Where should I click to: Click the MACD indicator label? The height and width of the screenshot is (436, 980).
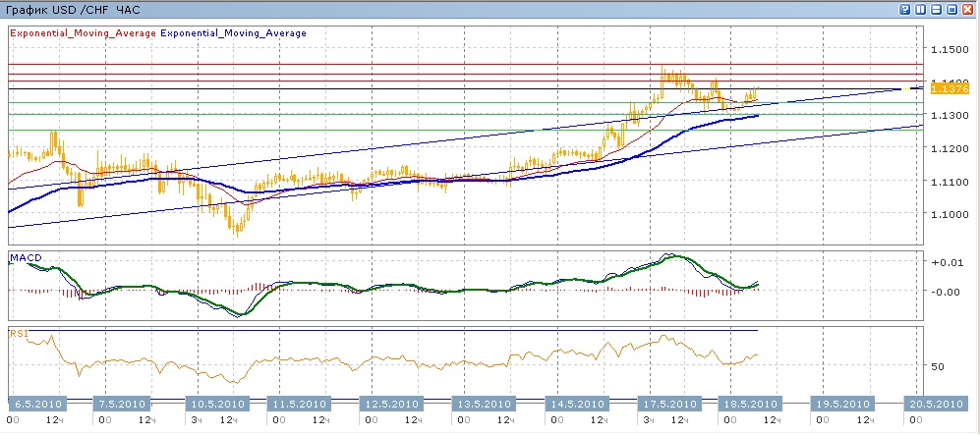click(x=24, y=257)
